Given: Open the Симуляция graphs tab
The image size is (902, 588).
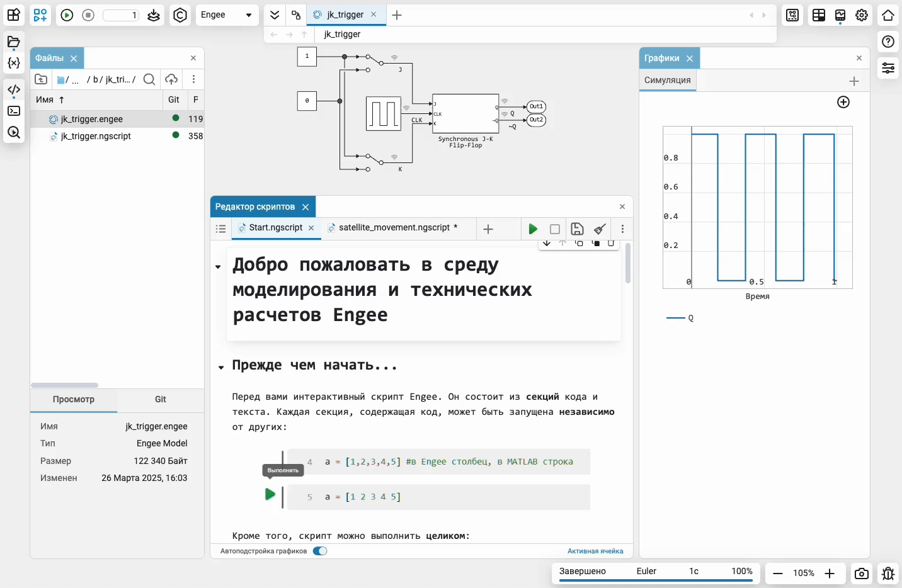Looking at the screenshot, I should tap(668, 80).
